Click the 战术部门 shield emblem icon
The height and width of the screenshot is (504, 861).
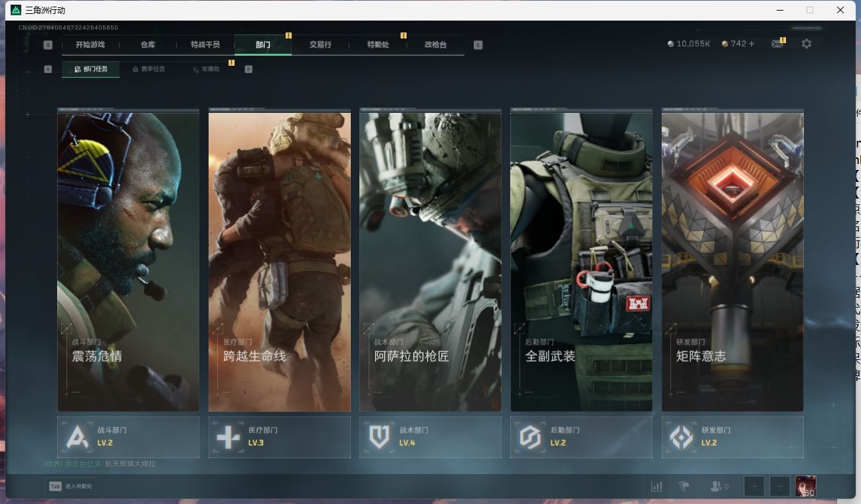(x=379, y=437)
